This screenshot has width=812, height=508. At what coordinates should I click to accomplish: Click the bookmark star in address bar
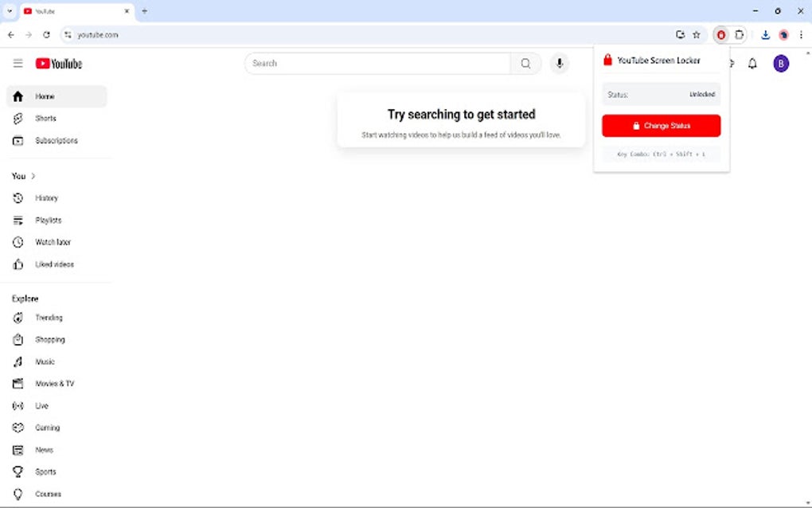(697, 34)
